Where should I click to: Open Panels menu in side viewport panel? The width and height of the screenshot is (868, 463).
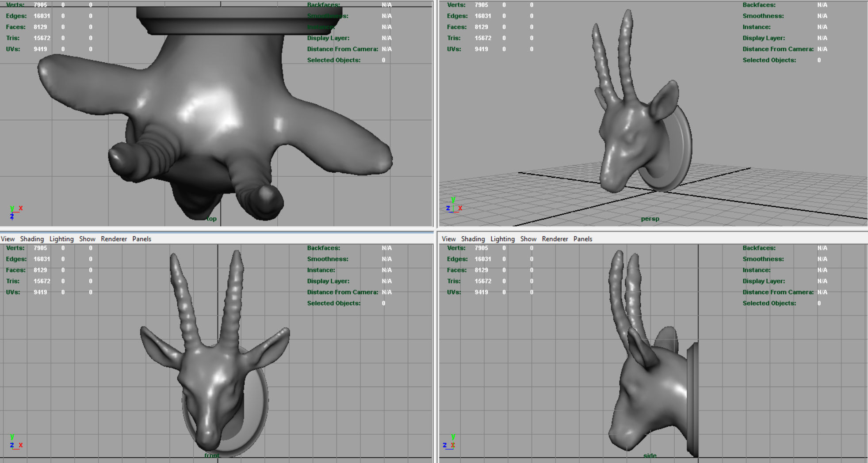[x=582, y=239]
